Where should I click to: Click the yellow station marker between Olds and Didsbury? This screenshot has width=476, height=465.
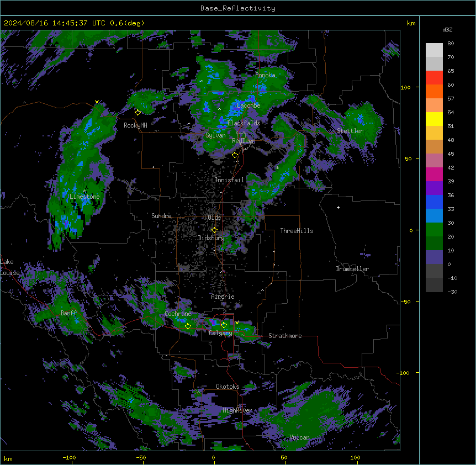pos(214,230)
